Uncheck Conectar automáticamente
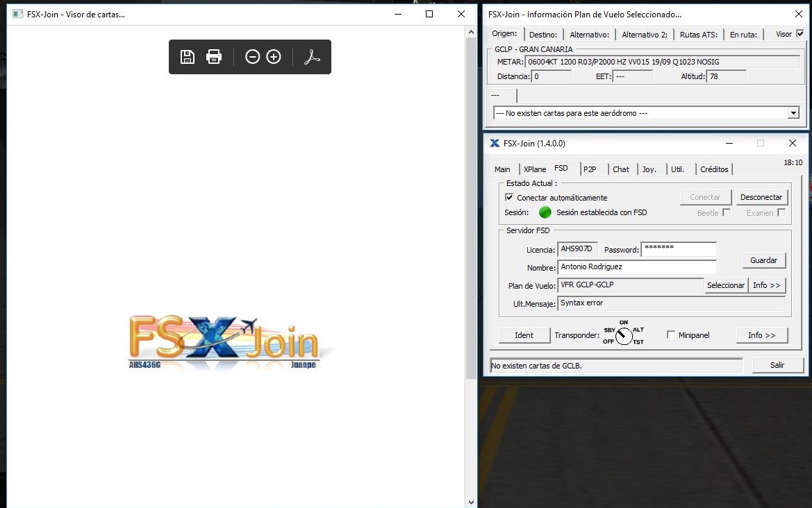The height and width of the screenshot is (508, 812). (509, 198)
